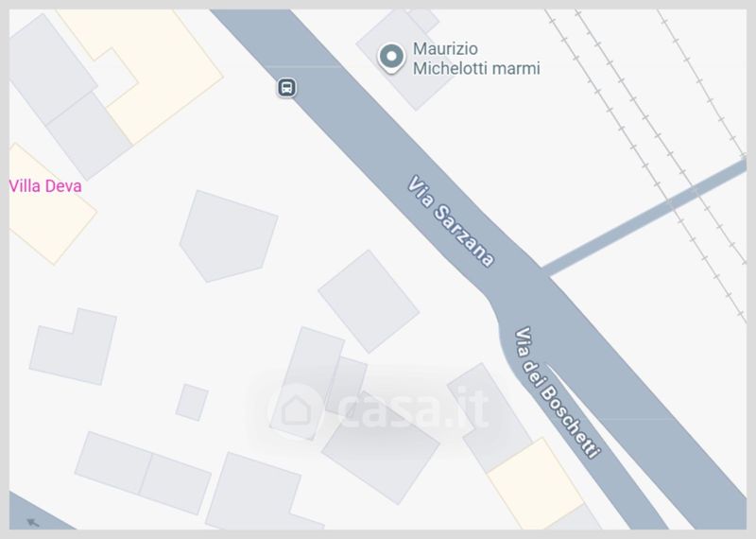
Task: Click the Via dei Boschetti street name
Action: (x=558, y=392)
